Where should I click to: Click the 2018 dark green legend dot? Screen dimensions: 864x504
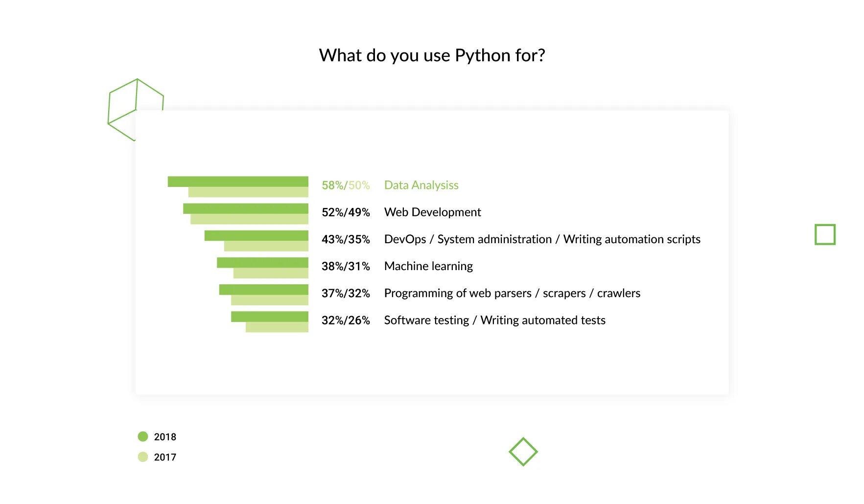[143, 436]
